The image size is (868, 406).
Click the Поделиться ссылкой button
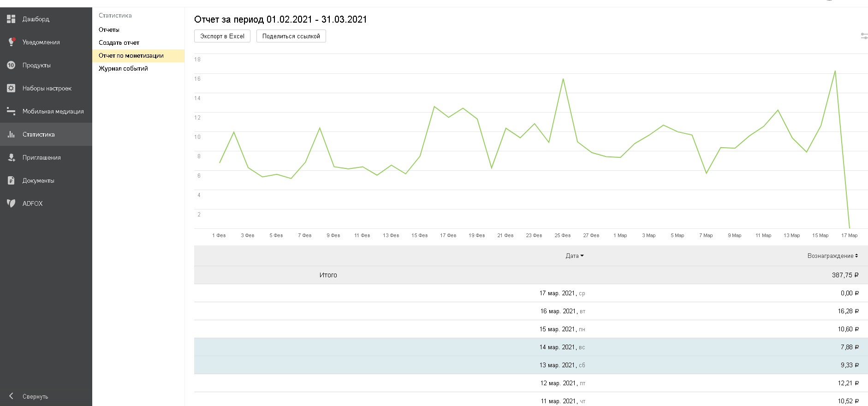(x=291, y=36)
